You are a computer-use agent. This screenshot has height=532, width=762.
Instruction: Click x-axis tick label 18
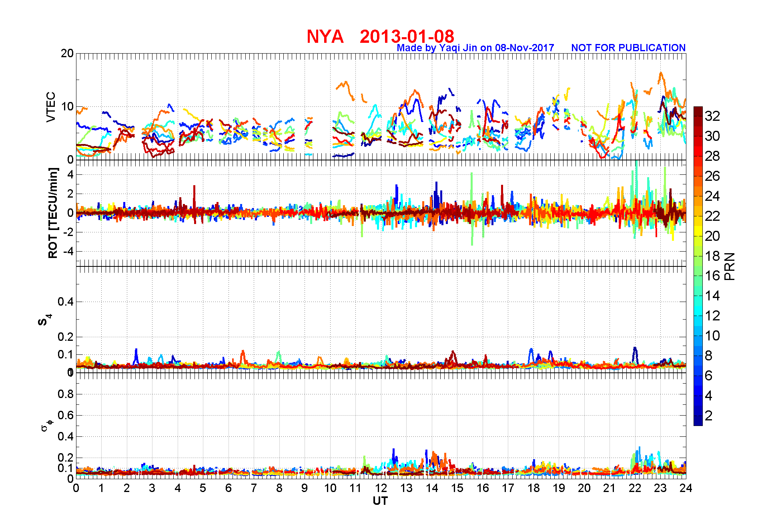(533, 488)
